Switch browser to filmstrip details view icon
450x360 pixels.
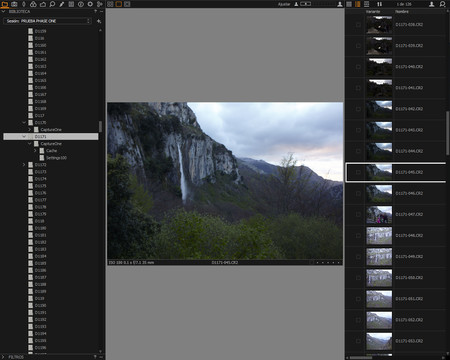(x=366, y=4)
